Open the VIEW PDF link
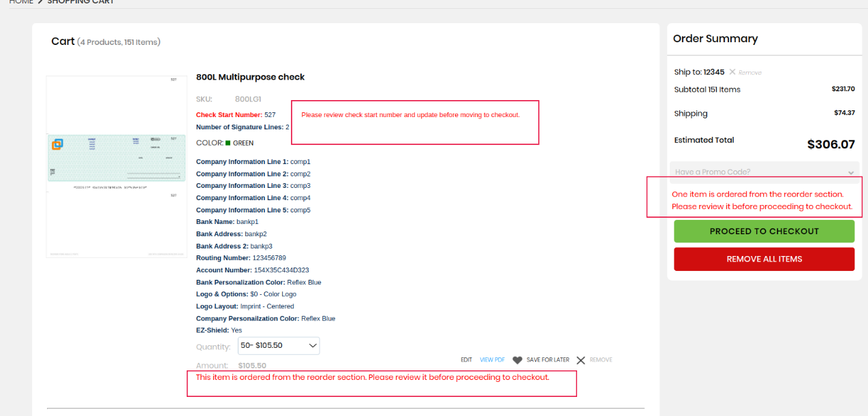868x416 pixels. pos(492,360)
